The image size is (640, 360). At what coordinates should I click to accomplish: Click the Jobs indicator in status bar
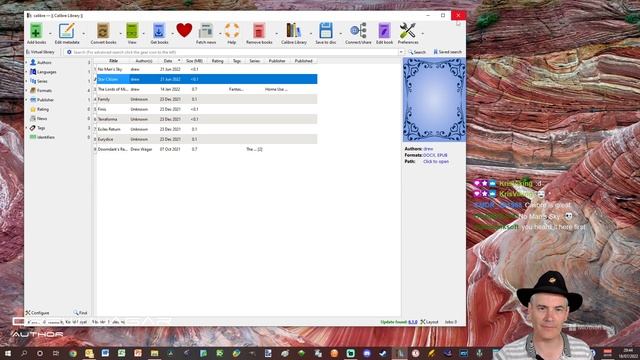click(451, 322)
